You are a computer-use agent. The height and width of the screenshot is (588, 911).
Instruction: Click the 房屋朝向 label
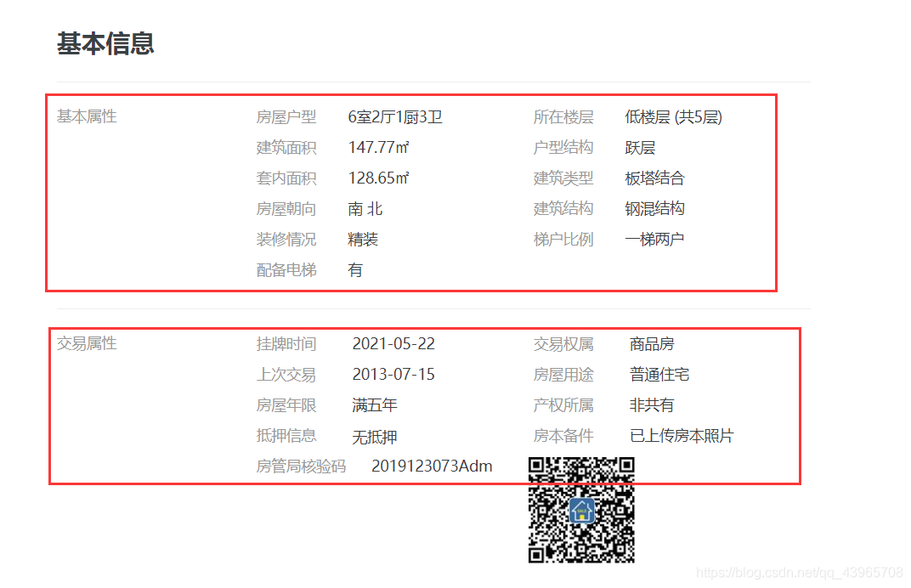pyautogui.click(x=286, y=208)
